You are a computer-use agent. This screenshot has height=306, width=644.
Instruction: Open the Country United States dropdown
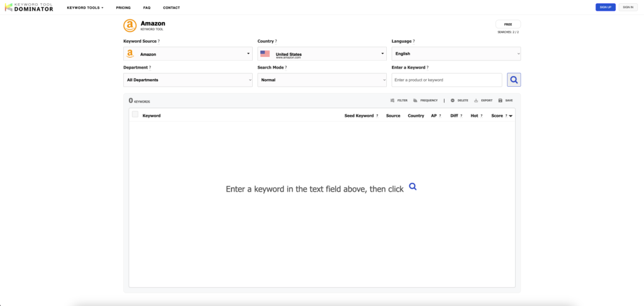pos(322,54)
